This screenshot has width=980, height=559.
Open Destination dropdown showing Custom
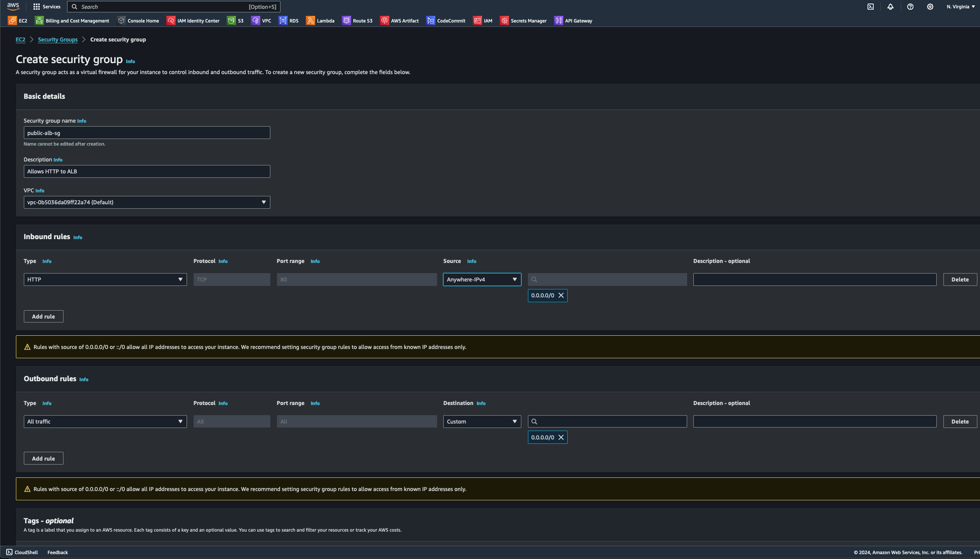[482, 422]
